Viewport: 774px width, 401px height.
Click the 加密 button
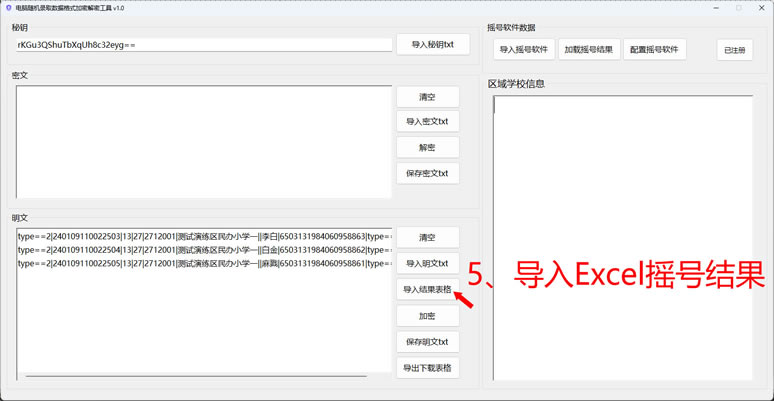pyautogui.click(x=427, y=316)
